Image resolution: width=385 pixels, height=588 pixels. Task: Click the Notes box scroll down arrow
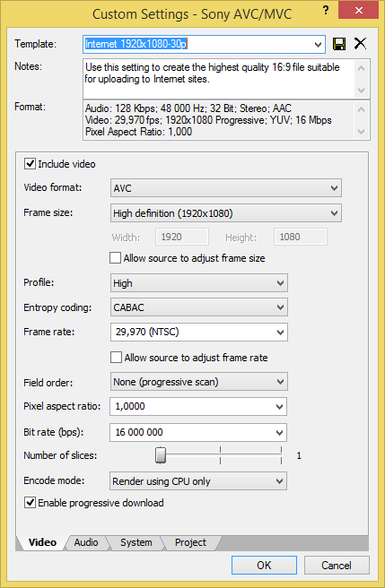pyautogui.click(x=362, y=90)
